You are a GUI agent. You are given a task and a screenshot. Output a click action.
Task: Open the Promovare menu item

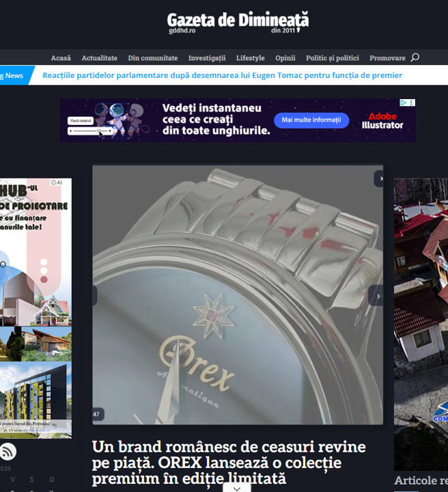[387, 58]
